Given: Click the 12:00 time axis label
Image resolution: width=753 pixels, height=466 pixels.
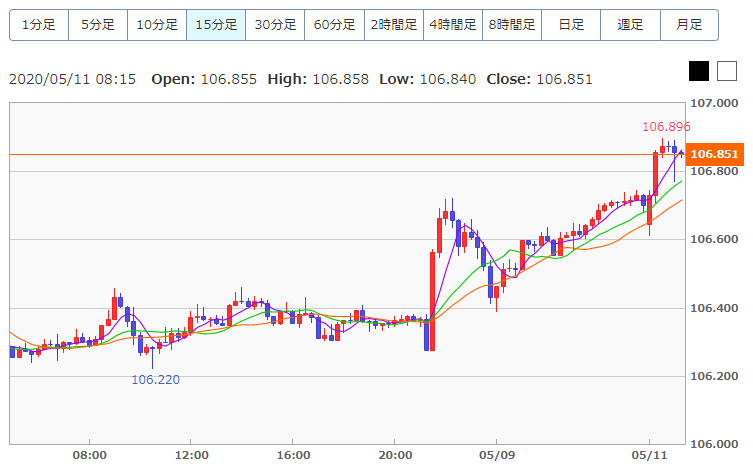Looking at the screenshot, I should coord(191,455).
